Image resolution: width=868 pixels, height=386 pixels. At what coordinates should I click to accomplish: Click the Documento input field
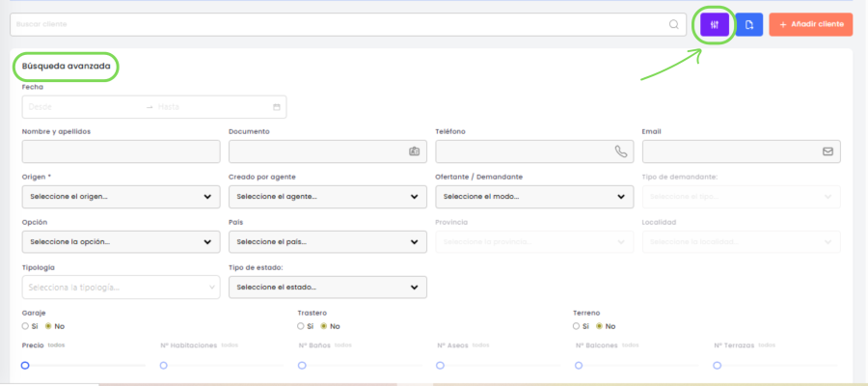click(x=328, y=152)
